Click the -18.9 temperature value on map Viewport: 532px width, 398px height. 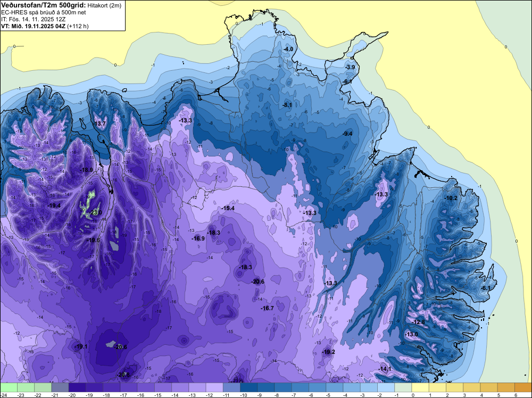(86, 170)
